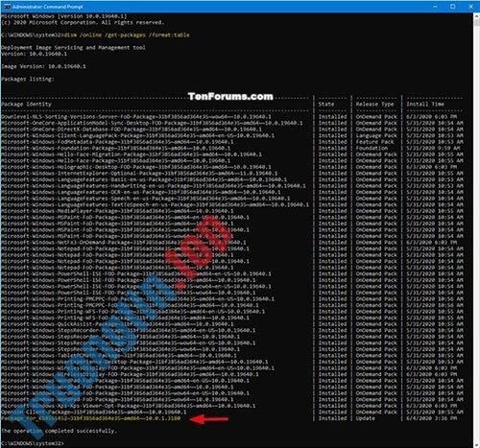Select the OneCore-ApplicationModel-Sync-Desktop-FOD-Package row
The width and height of the screenshot is (480, 448).
(232, 123)
